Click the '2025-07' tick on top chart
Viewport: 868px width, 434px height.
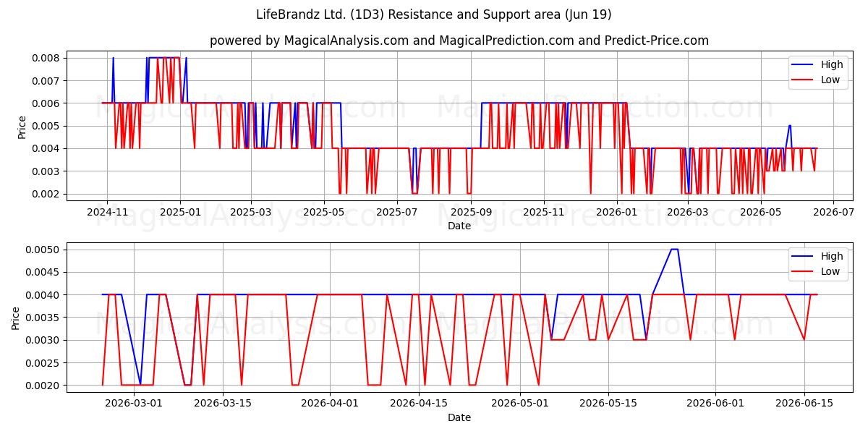396,212
